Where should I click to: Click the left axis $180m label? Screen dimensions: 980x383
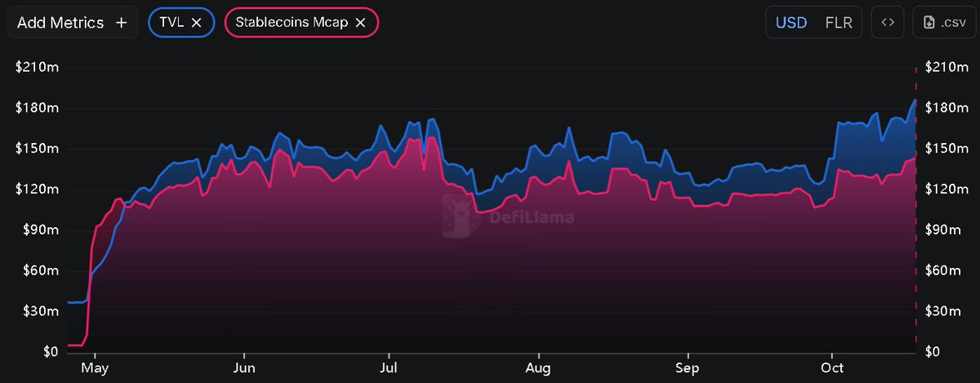tap(38, 108)
